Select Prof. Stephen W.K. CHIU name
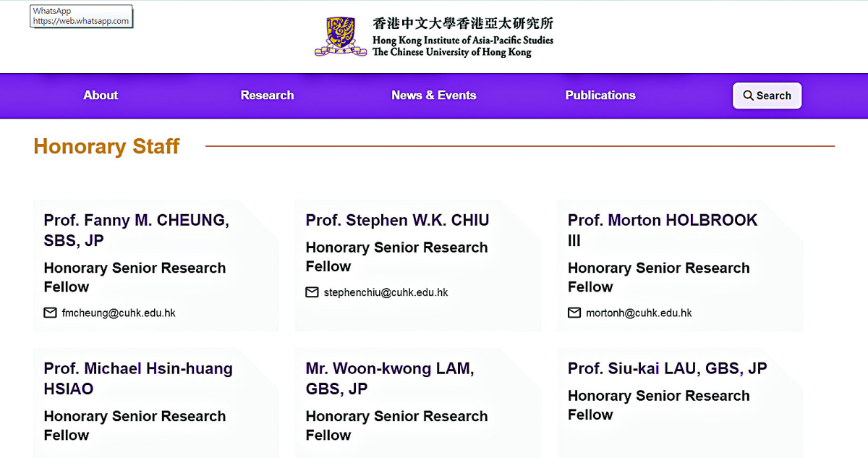Viewport: 868px width, 458px height. pos(398,220)
